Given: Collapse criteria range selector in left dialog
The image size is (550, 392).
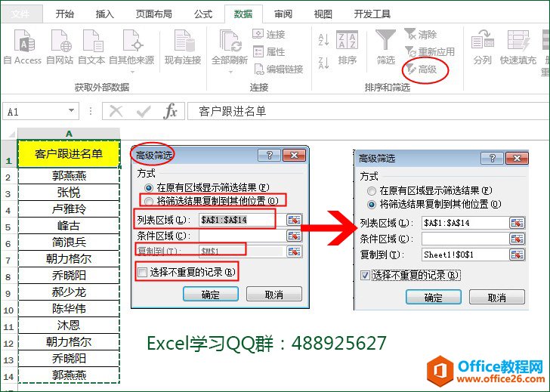Looking at the screenshot, I should (x=294, y=236).
